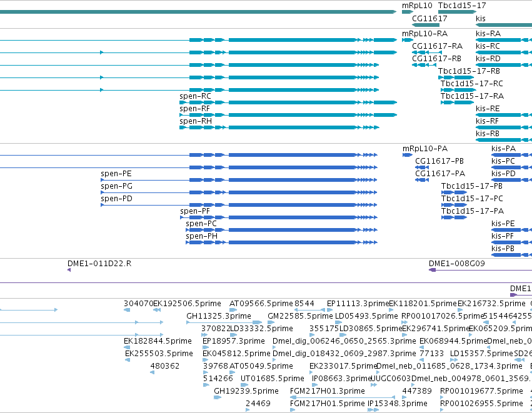Select the EK255503.5prime EST label
The height and width of the screenshot is (413, 532).
coord(159,354)
